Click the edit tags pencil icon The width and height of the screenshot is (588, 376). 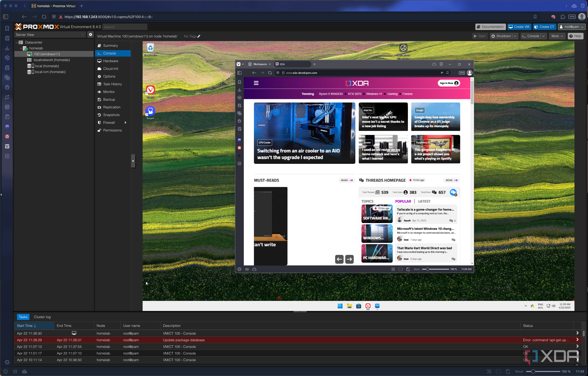coord(199,36)
